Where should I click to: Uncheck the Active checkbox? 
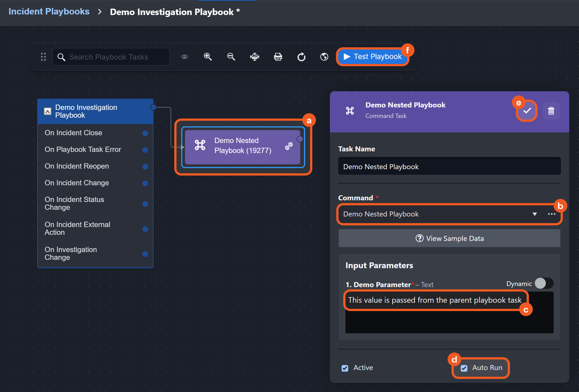(345, 368)
